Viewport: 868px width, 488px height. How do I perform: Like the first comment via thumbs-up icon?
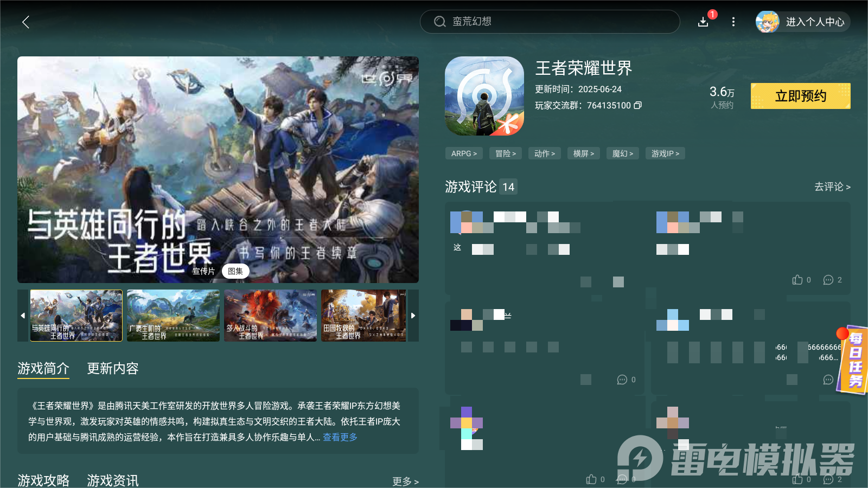coord(797,280)
